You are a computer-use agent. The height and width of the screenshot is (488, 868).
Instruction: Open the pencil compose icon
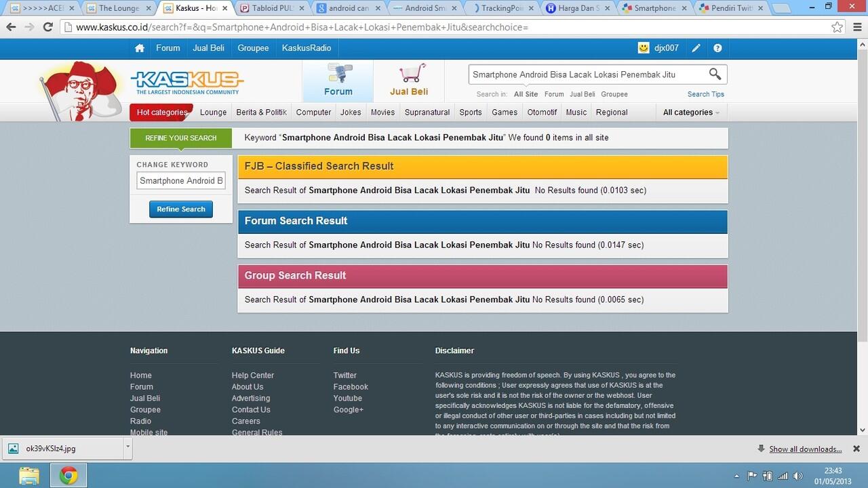(x=696, y=48)
